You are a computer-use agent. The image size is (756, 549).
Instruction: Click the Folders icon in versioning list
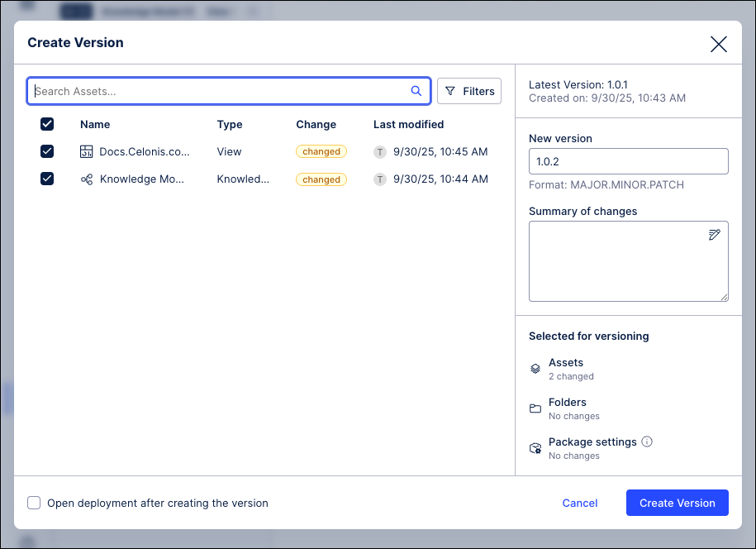(535, 408)
